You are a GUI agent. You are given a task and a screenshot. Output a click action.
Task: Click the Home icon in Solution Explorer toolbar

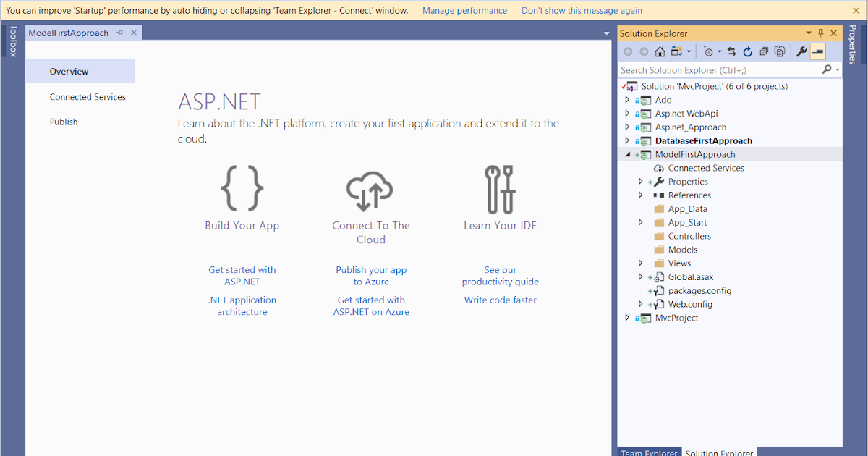pyautogui.click(x=660, y=51)
